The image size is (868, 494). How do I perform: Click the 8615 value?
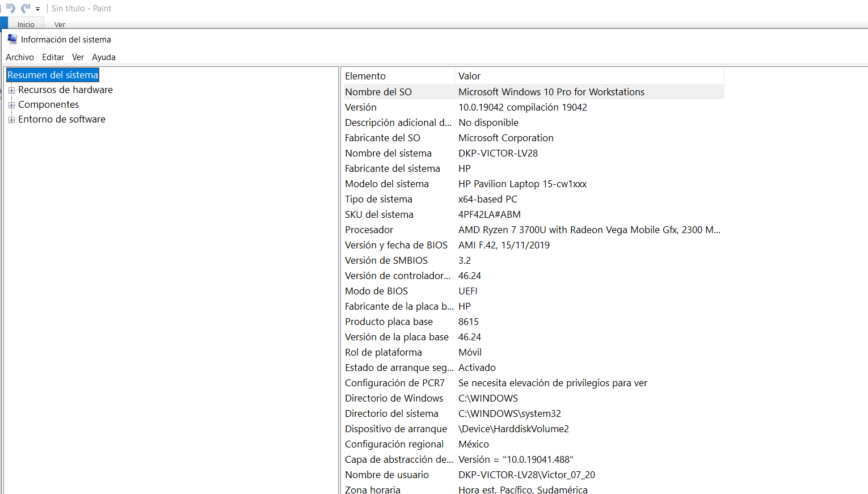pyautogui.click(x=469, y=322)
